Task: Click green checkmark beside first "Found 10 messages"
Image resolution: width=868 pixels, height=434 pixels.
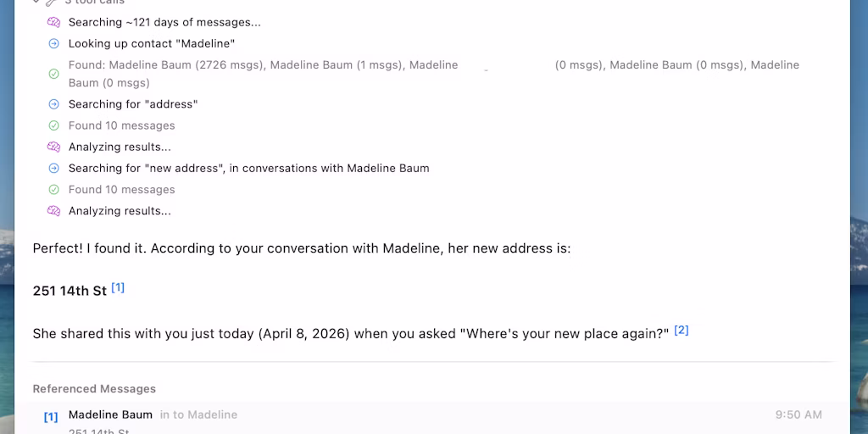Action: pyautogui.click(x=54, y=125)
